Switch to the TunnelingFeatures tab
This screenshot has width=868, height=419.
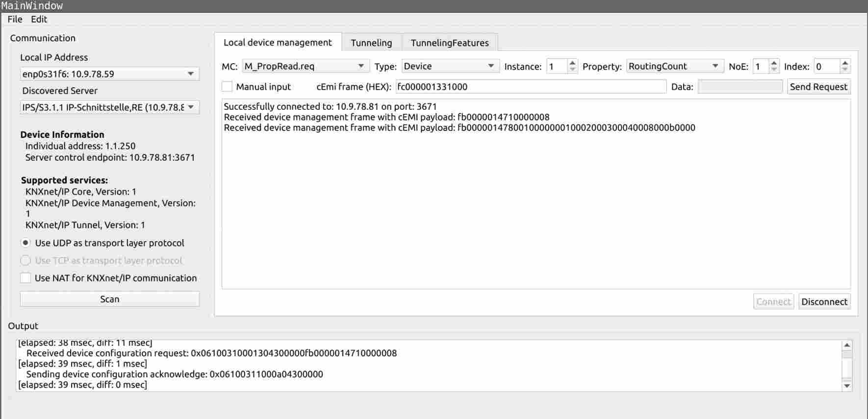(x=450, y=43)
